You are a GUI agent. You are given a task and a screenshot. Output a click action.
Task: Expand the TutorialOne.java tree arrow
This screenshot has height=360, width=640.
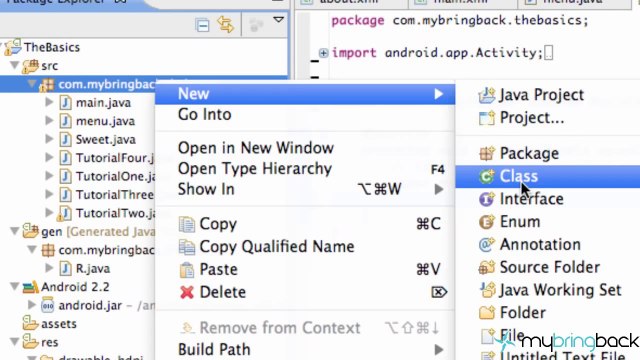(x=49, y=176)
